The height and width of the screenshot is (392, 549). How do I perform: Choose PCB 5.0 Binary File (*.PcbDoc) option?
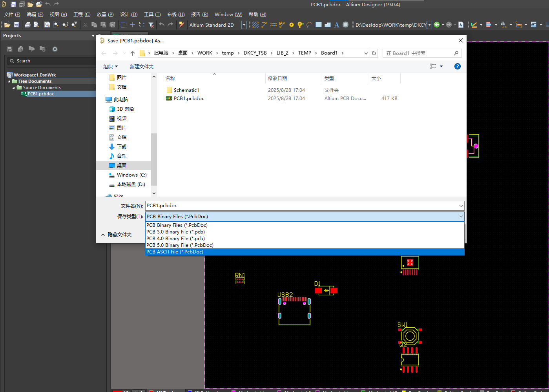305,245
